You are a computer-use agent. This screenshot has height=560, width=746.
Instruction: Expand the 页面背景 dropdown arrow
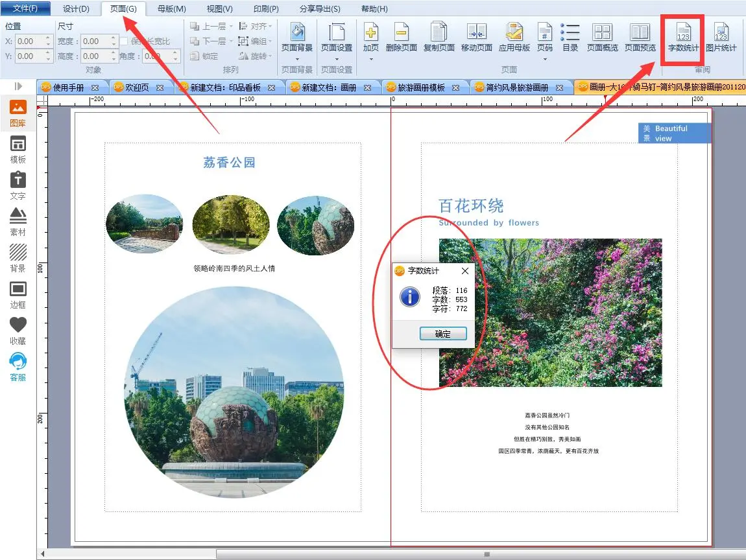[x=297, y=59]
